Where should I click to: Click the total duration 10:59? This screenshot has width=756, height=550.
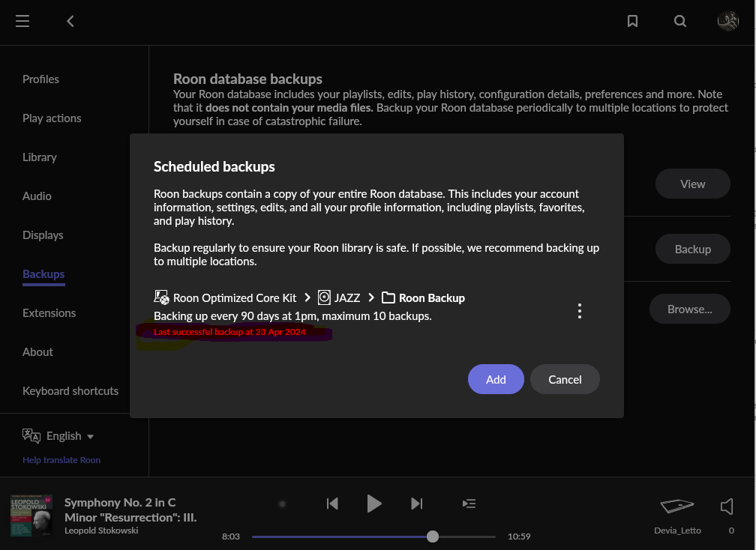tap(519, 537)
